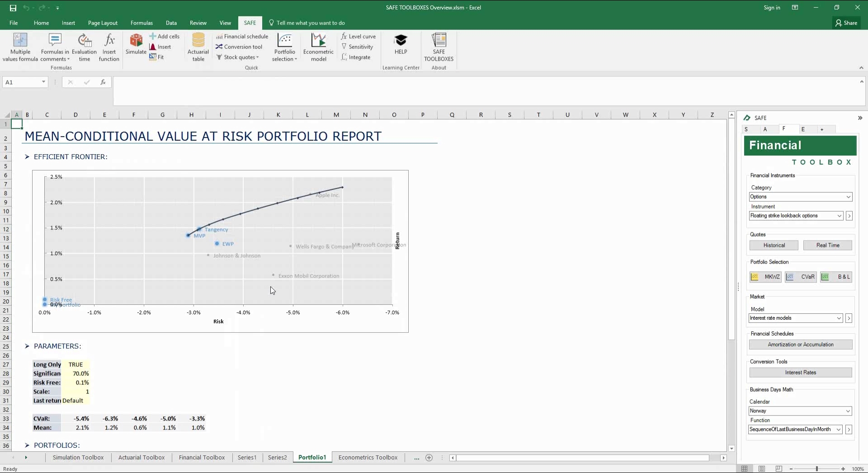
Task: Open the Actuarial table tool
Action: (198, 47)
